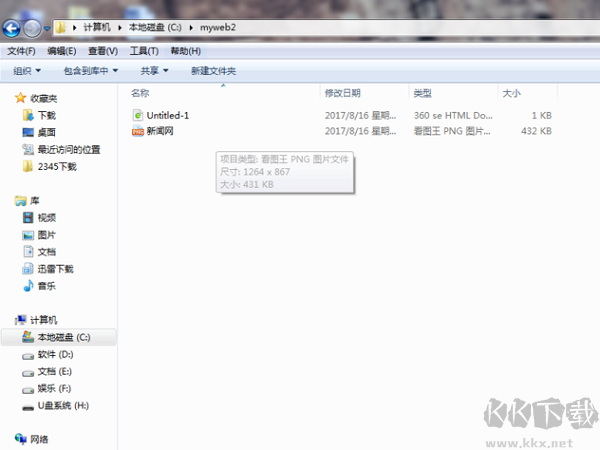
Task: Click 计算机 in the address bar path
Action: 97,27
